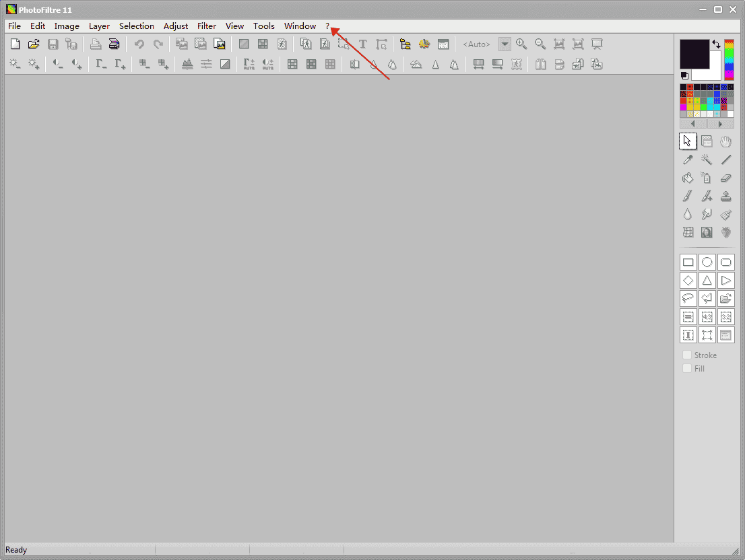Pick a color from the rainbow spectrum bar
This screenshot has width=745, height=560.
pyautogui.click(x=729, y=60)
